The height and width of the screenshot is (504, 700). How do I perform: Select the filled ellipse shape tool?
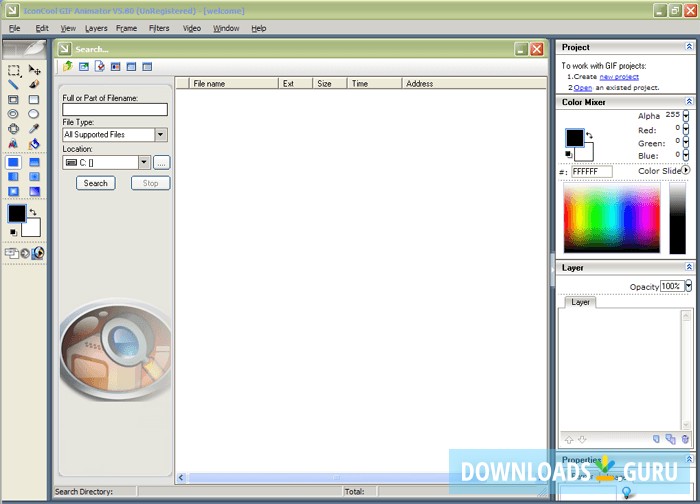pyautogui.click(x=34, y=114)
